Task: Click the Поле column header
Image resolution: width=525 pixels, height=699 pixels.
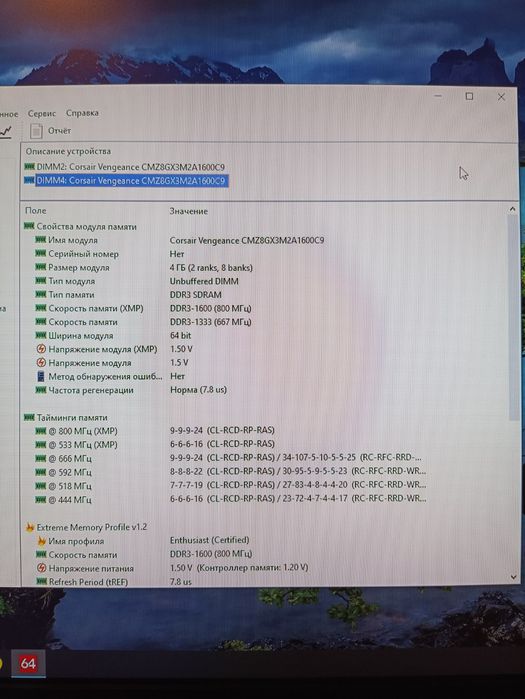Action: [36, 210]
